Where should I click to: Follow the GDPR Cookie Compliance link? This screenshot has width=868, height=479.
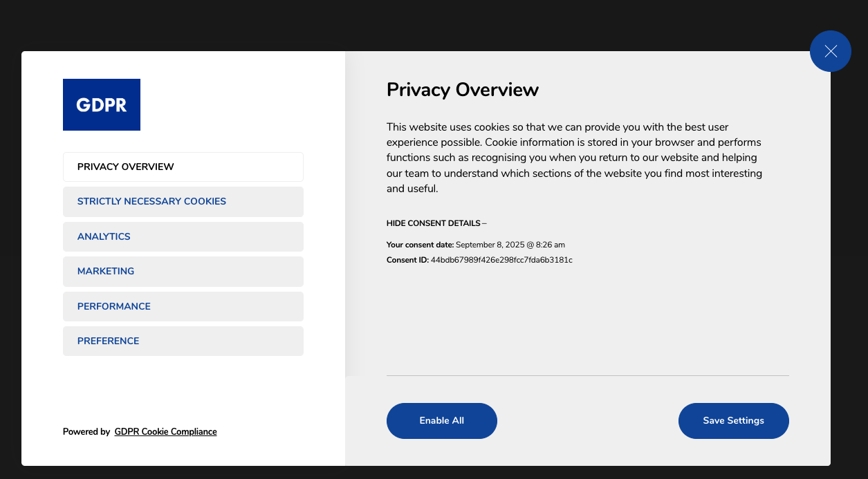165,432
